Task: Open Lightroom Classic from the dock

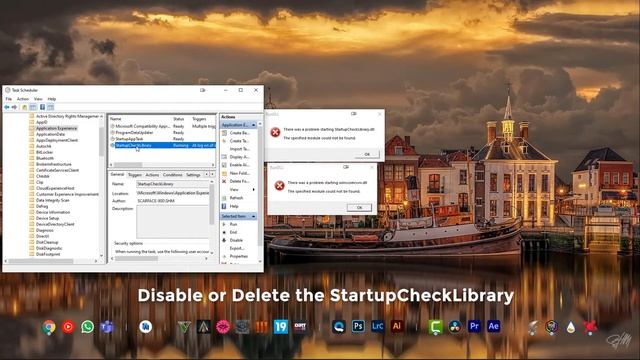Action: coord(378,327)
